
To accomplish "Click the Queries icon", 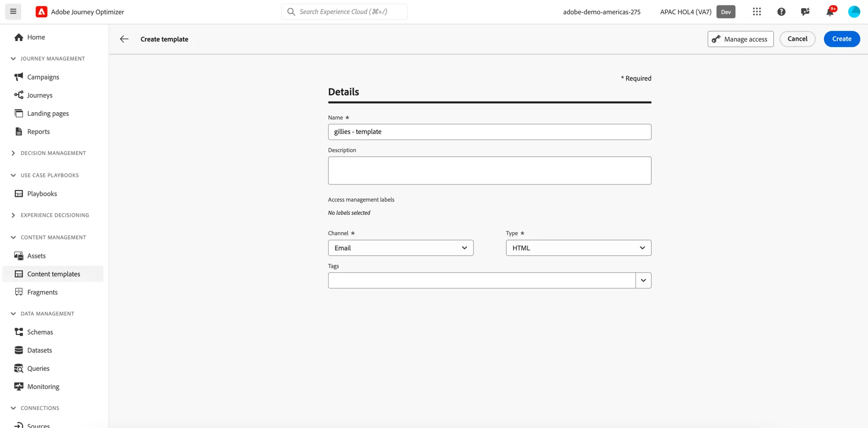I will (19, 368).
